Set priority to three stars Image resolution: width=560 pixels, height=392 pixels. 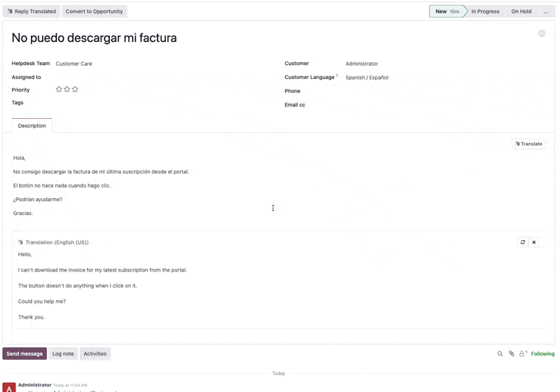tap(75, 90)
